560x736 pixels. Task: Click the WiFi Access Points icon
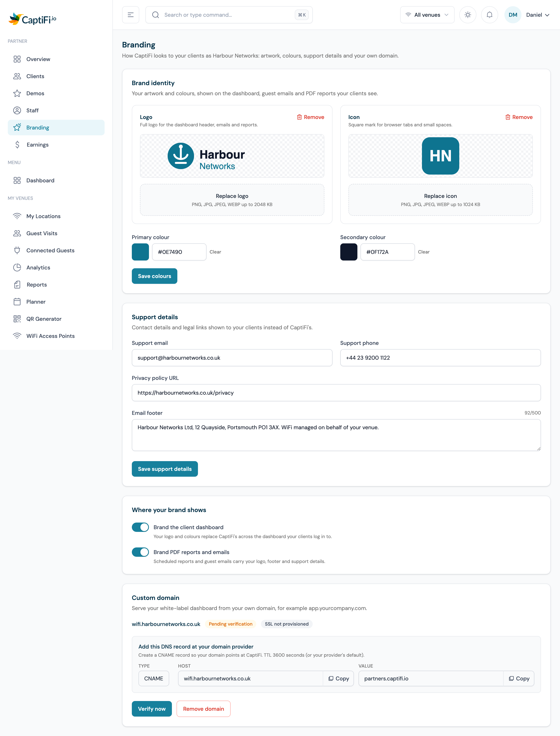click(17, 336)
